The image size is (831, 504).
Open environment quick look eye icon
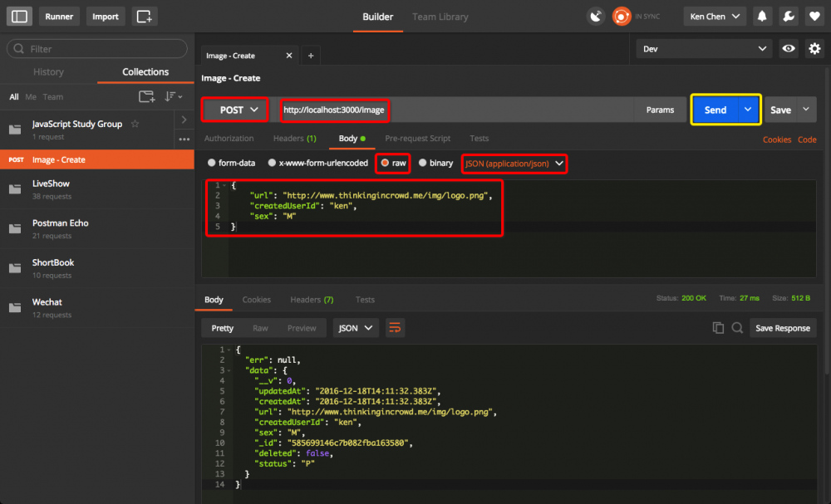click(x=788, y=48)
